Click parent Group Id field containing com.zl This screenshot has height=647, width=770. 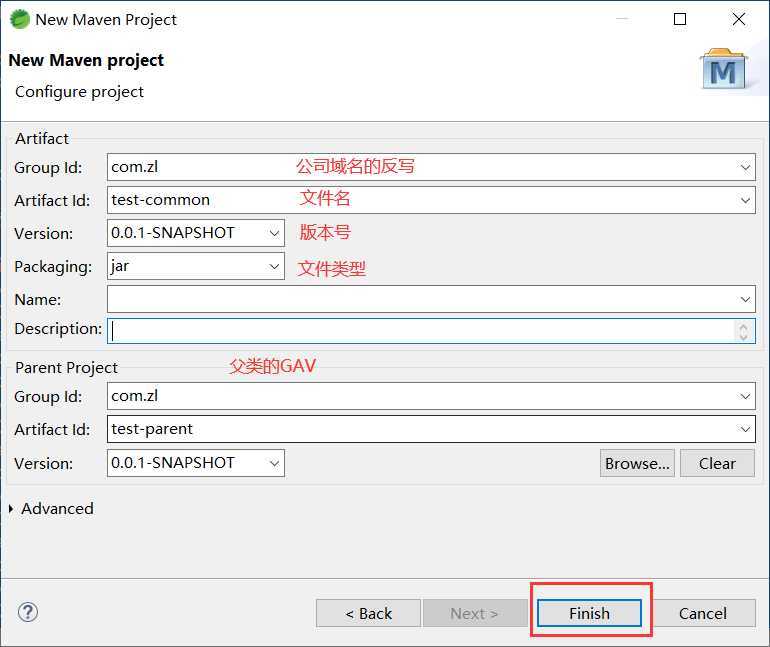tap(431, 396)
